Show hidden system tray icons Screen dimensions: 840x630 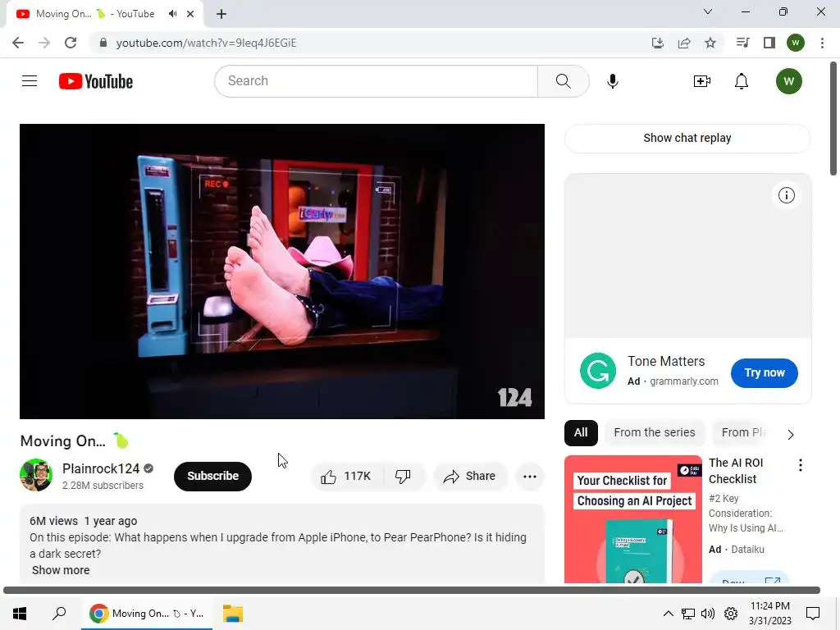pyautogui.click(x=668, y=614)
